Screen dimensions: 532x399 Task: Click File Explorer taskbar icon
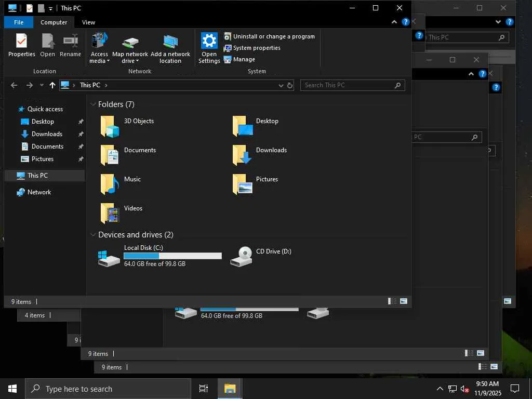(x=230, y=389)
